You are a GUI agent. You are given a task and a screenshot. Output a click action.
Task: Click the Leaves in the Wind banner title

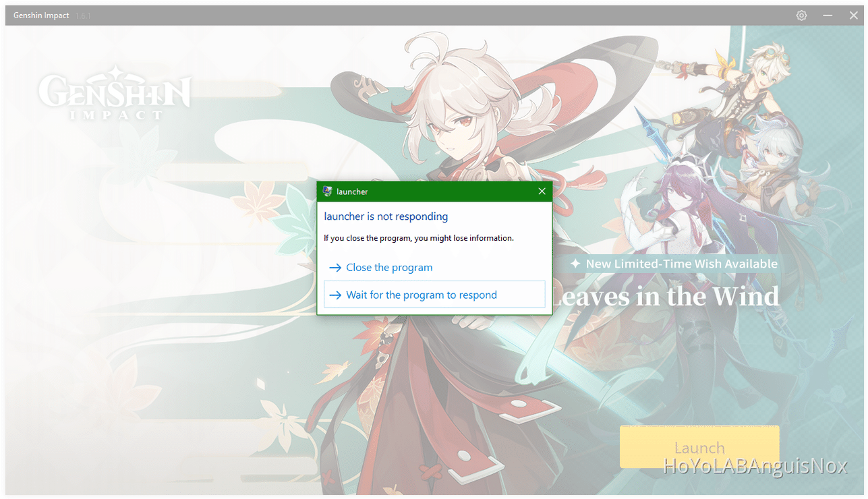(674, 296)
